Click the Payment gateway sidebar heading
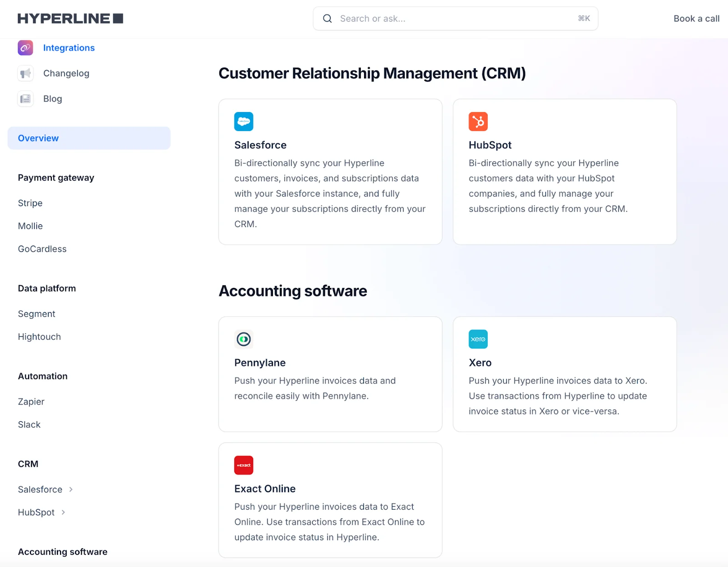This screenshot has width=728, height=567. coord(56,177)
